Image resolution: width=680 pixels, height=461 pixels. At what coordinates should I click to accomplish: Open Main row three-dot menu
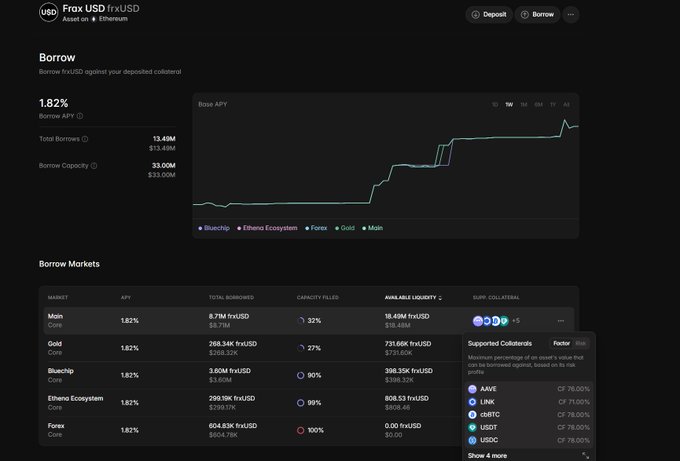point(561,321)
